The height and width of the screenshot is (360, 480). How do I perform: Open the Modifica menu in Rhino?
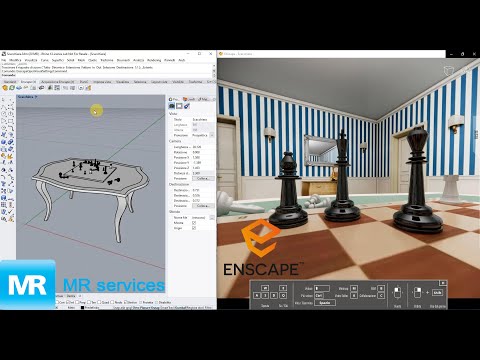15,60
